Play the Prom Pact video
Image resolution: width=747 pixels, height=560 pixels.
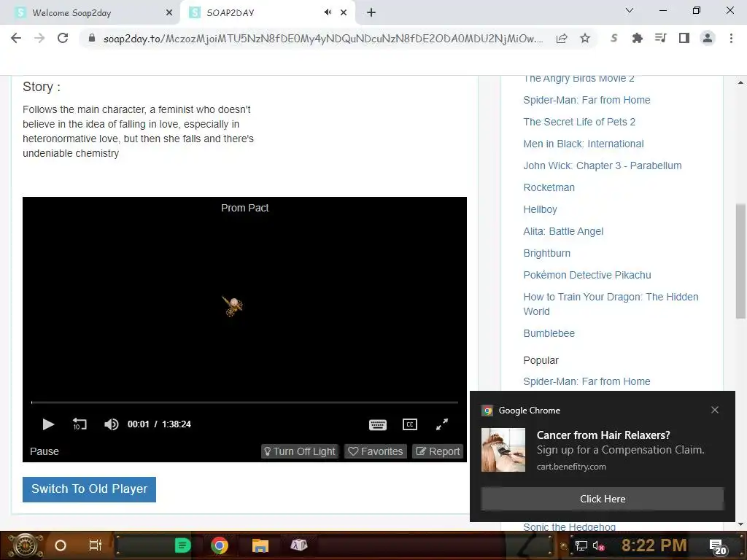pos(48,424)
